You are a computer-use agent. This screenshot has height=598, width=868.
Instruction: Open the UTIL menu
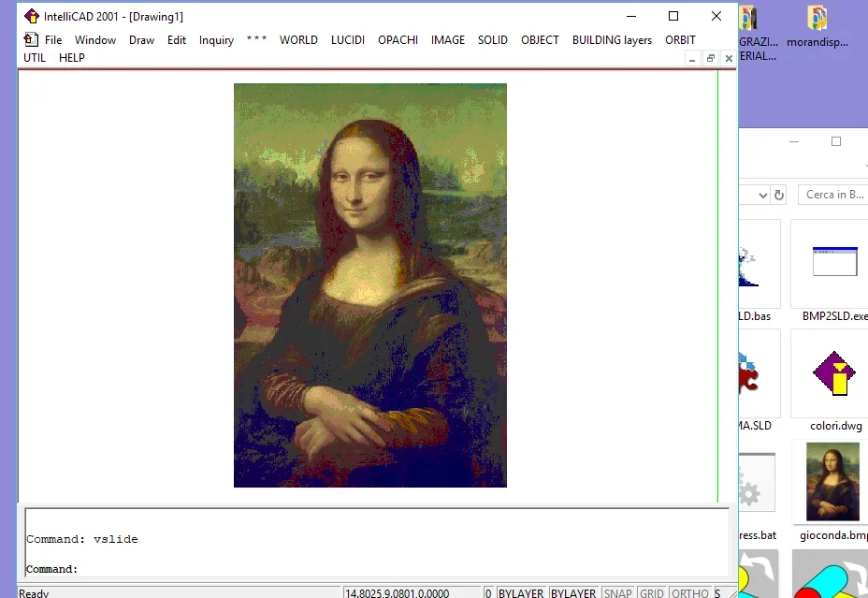coord(35,58)
